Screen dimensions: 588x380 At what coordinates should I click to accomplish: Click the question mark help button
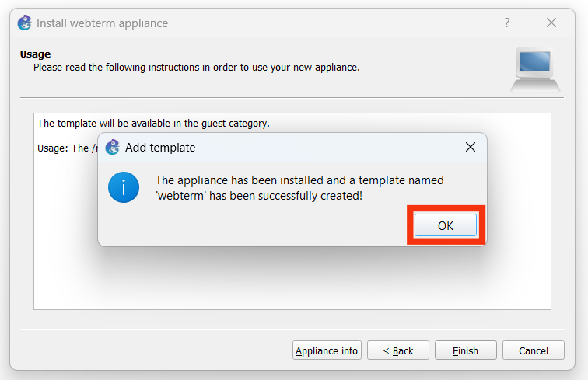[507, 23]
